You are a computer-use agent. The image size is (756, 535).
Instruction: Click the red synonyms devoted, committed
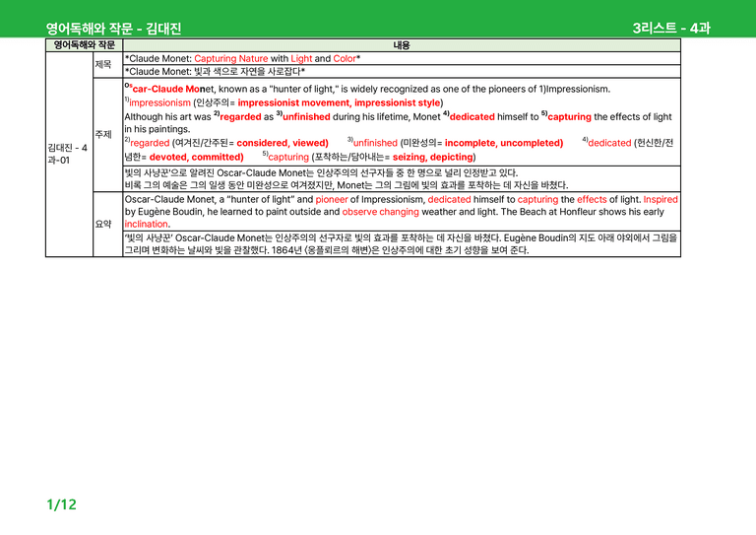click(x=196, y=157)
